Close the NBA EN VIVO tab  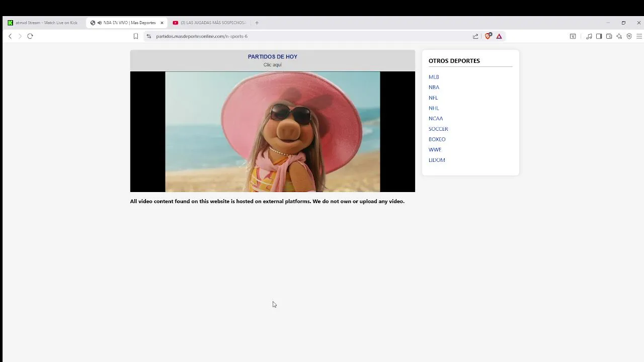tap(162, 23)
